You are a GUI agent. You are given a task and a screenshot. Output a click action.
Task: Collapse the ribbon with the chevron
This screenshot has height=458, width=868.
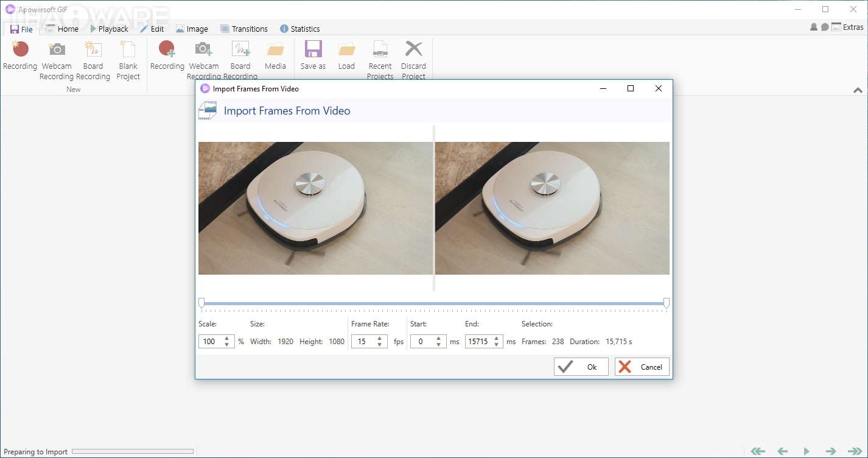[x=858, y=90]
